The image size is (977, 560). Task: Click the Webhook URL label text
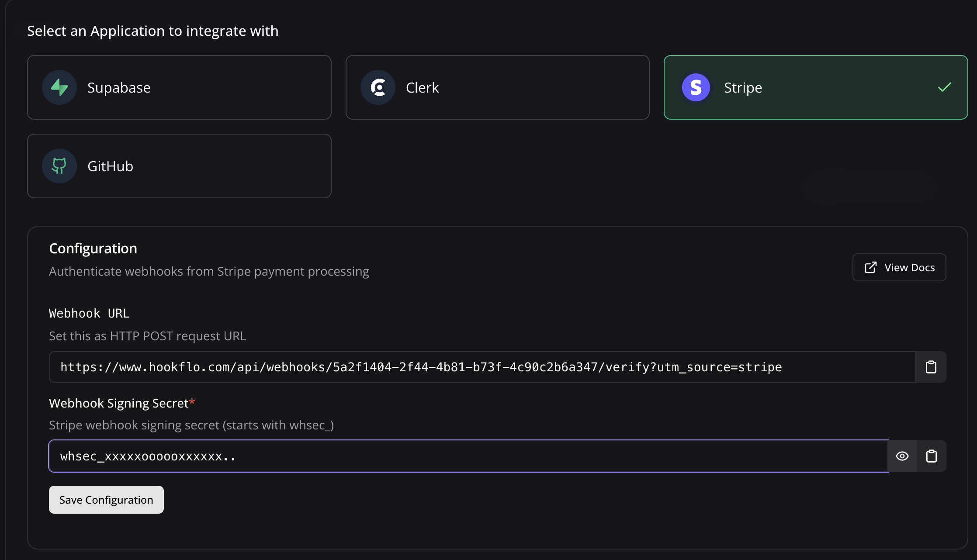89,313
